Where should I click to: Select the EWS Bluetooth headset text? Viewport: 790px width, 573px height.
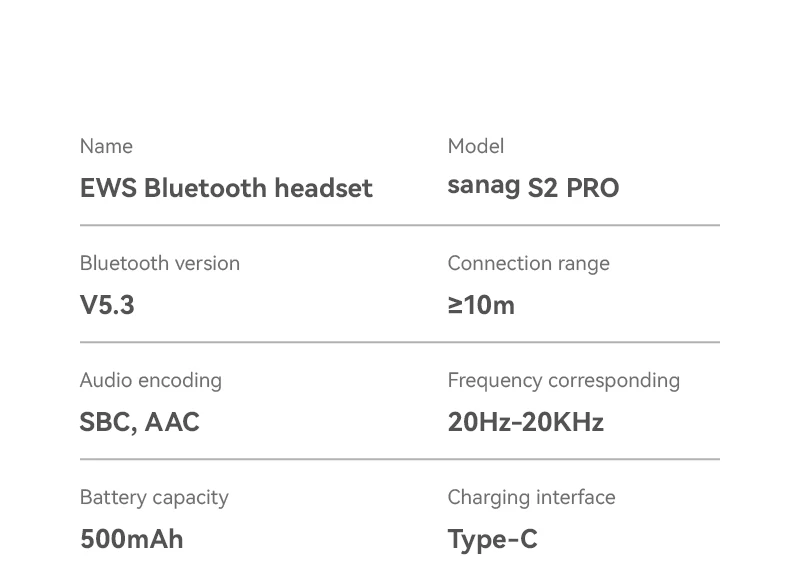pyautogui.click(x=226, y=188)
